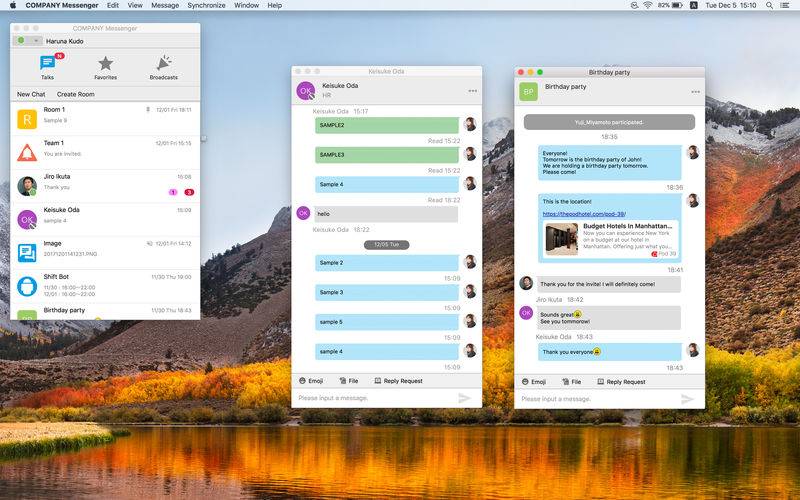Click the red Team 1 bell icon
Viewport: 800px width, 500px height.
(27, 153)
